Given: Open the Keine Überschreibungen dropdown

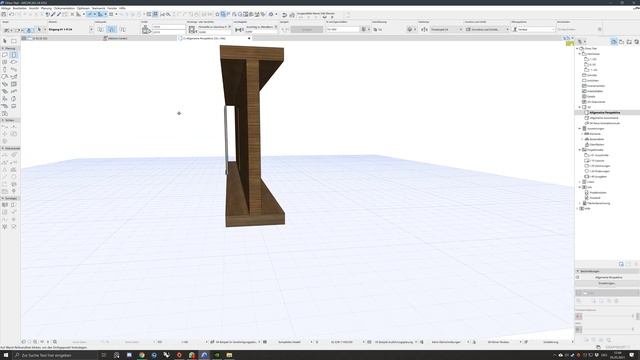Looking at the screenshot, I should click(x=468, y=342).
